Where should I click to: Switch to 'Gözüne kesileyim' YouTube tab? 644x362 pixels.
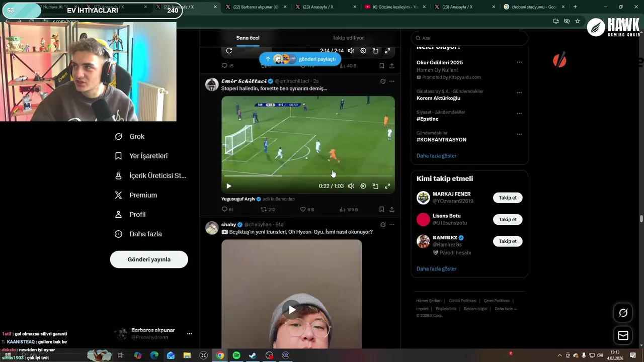pos(395,7)
